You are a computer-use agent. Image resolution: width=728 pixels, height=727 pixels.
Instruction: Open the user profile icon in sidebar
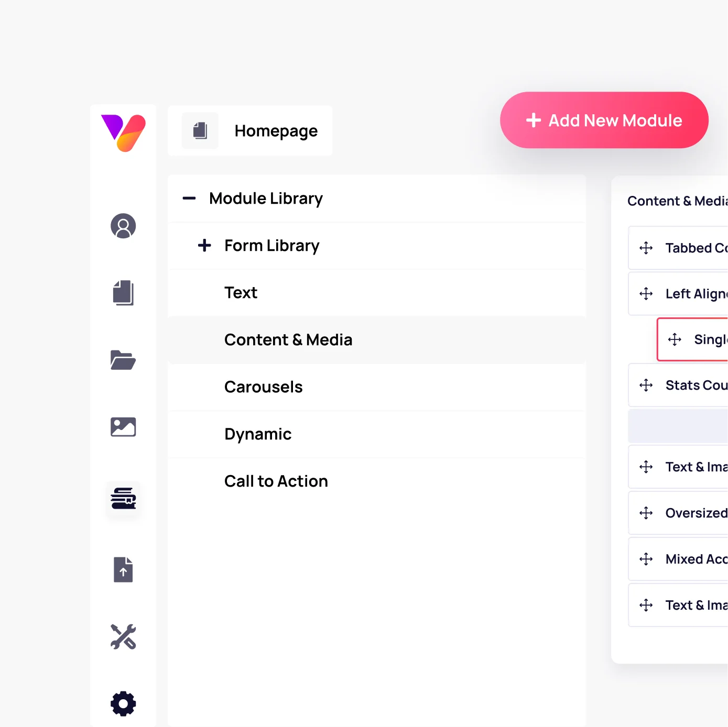123,226
